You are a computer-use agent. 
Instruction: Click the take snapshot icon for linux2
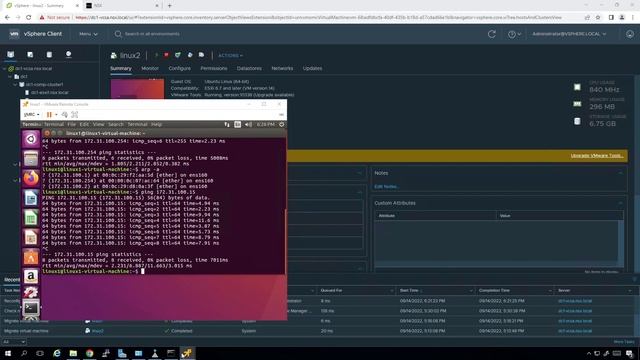click(201, 55)
